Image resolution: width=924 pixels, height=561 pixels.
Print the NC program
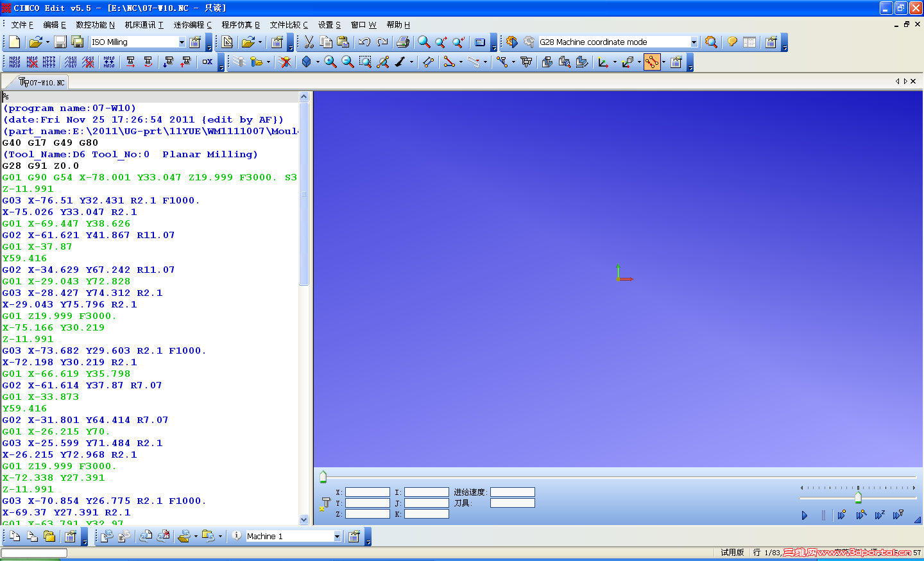pos(403,42)
